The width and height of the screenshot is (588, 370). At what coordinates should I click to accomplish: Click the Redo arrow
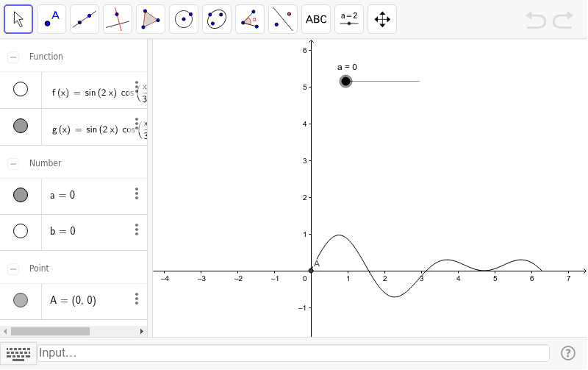pyautogui.click(x=563, y=20)
